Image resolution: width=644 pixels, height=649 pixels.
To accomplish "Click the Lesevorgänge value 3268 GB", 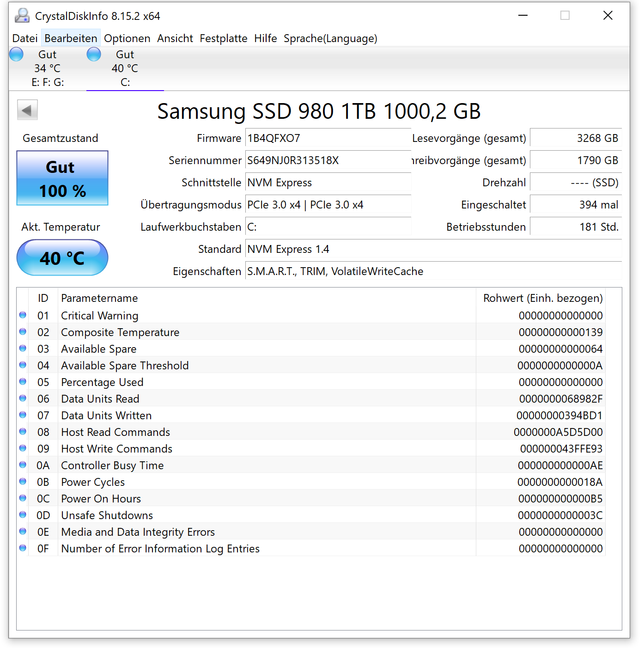I will pyautogui.click(x=576, y=138).
